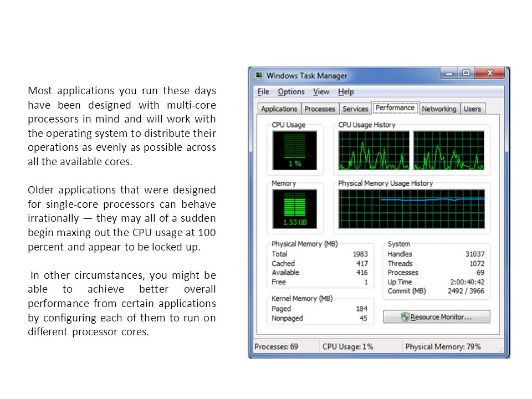532x399 pixels.
Task: Click the shield icon on Resource Monitor button
Action: point(405,317)
